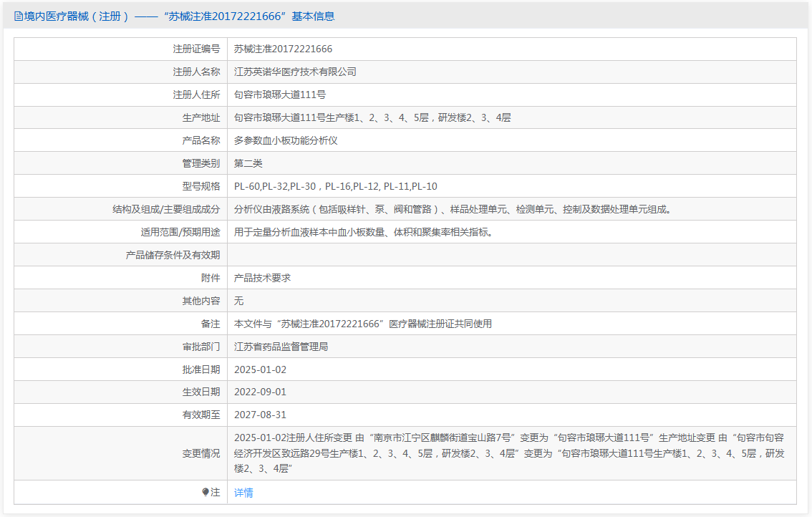Image resolution: width=812 pixels, height=517 pixels.
Task: Select the 生产地址 value text
Action: point(372,117)
